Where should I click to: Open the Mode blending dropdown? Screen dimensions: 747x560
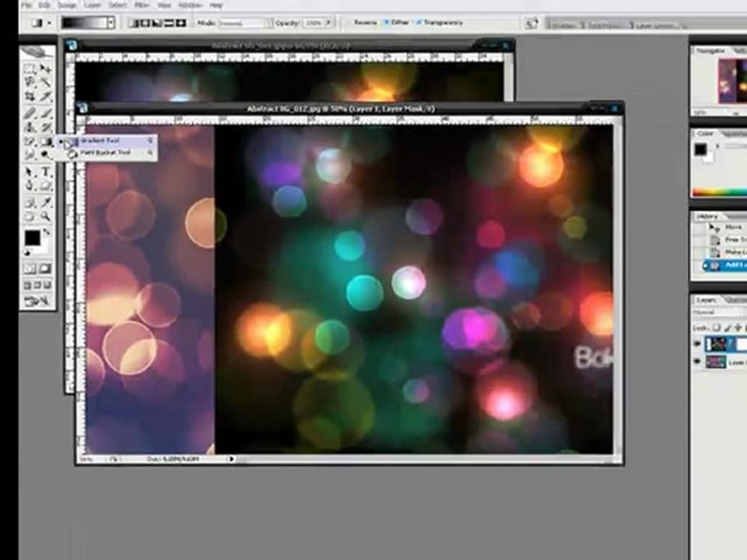pyautogui.click(x=246, y=23)
